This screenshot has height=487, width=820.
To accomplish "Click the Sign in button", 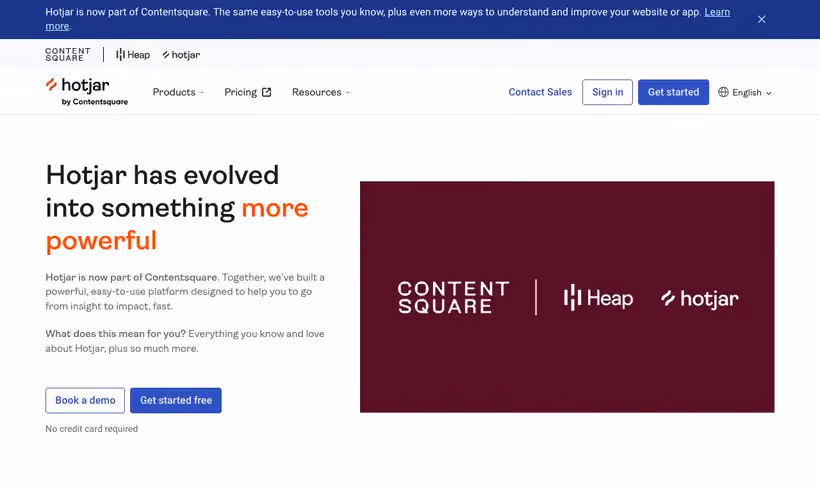I will (x=607, y=92).
